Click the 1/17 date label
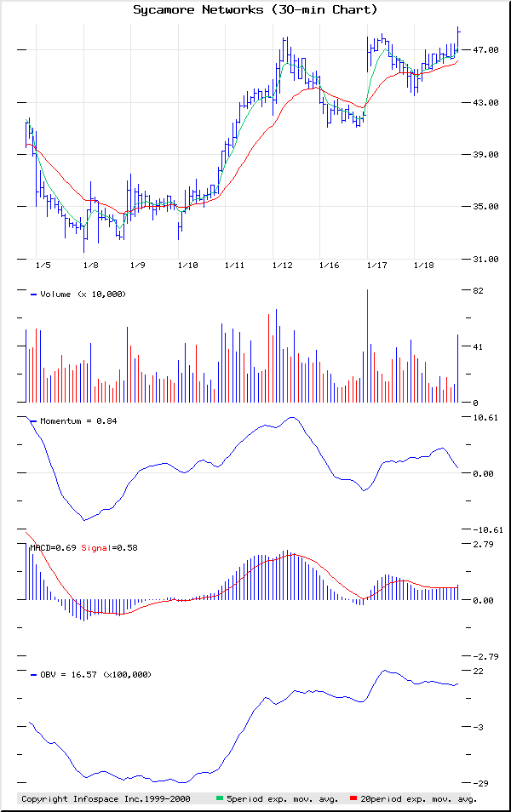 click(x=376, y=266)
